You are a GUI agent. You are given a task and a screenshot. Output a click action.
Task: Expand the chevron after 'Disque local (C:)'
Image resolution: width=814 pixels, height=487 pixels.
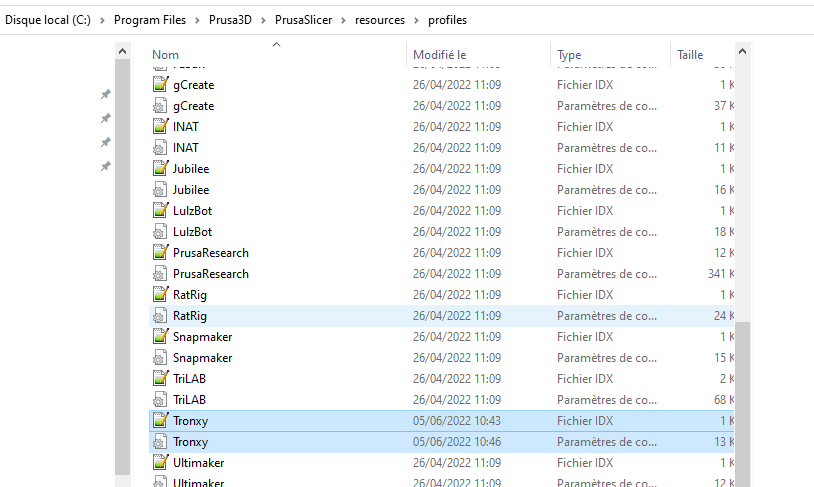tap(102, 20)
